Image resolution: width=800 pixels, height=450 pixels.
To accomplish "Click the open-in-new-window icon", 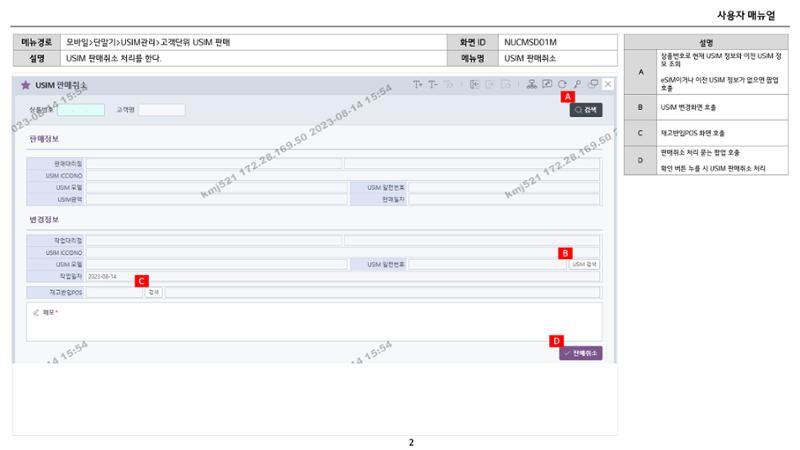I will pos(547,84).
